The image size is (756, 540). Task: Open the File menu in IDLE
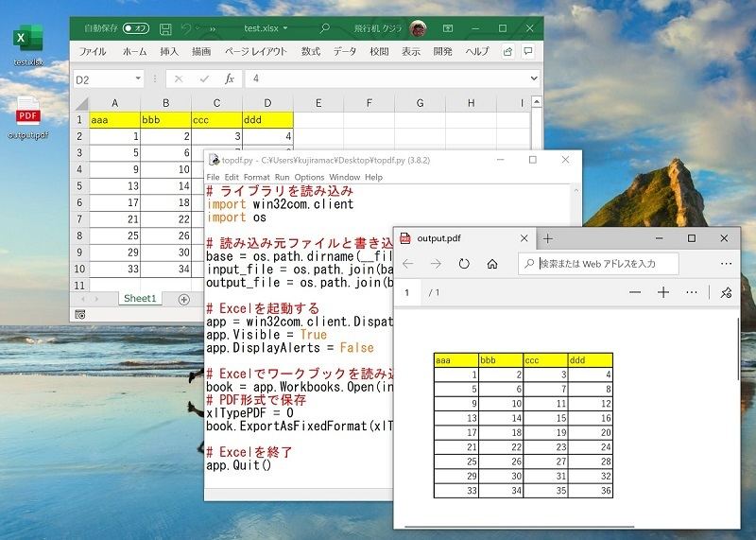coord(213,177)
